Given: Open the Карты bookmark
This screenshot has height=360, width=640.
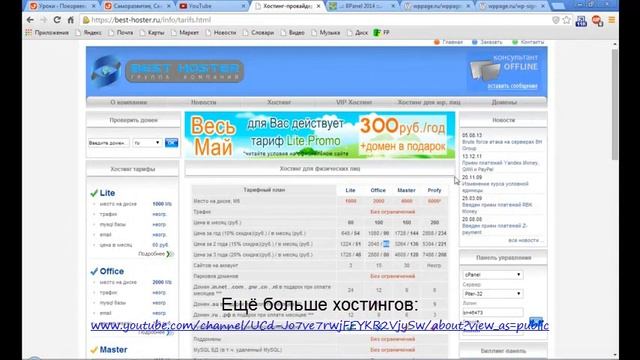Looking at the screenshot, I should point(152,32).
